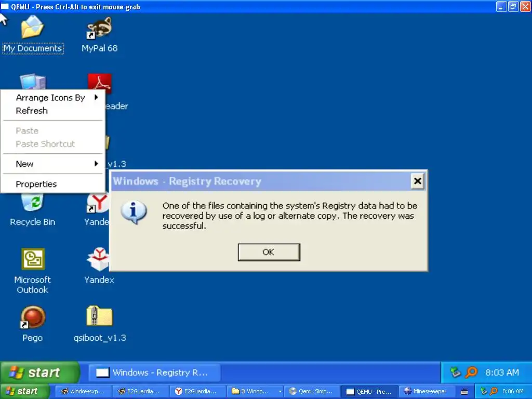Click the inner taskbar clock 8:03 AM

(x=502, y=373)
